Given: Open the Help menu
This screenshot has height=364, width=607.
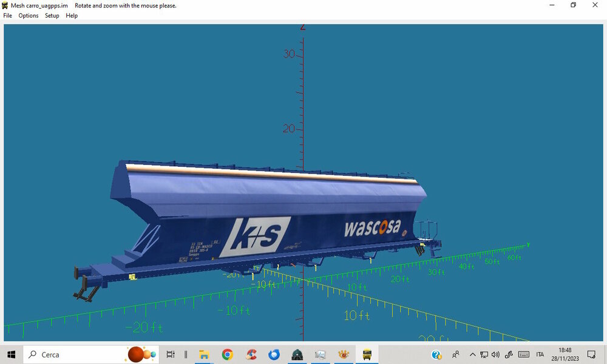Looking at the screenshot, I should coord(72,16).
